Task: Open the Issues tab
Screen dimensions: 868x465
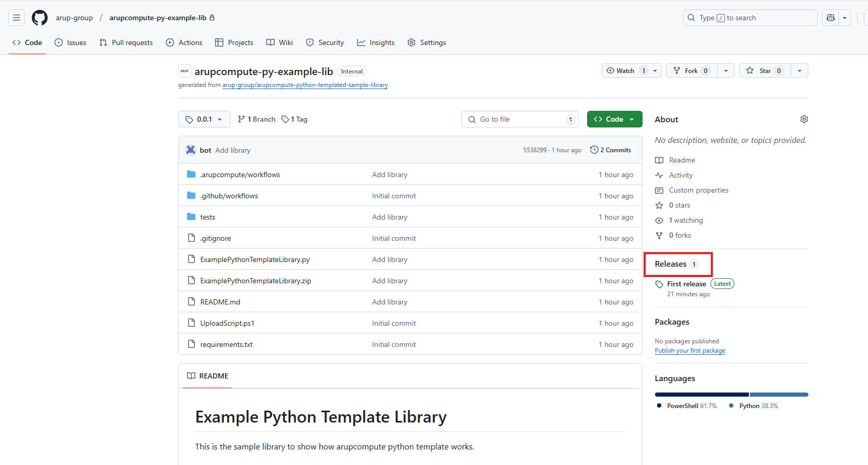Action: (x=70, y=42)
